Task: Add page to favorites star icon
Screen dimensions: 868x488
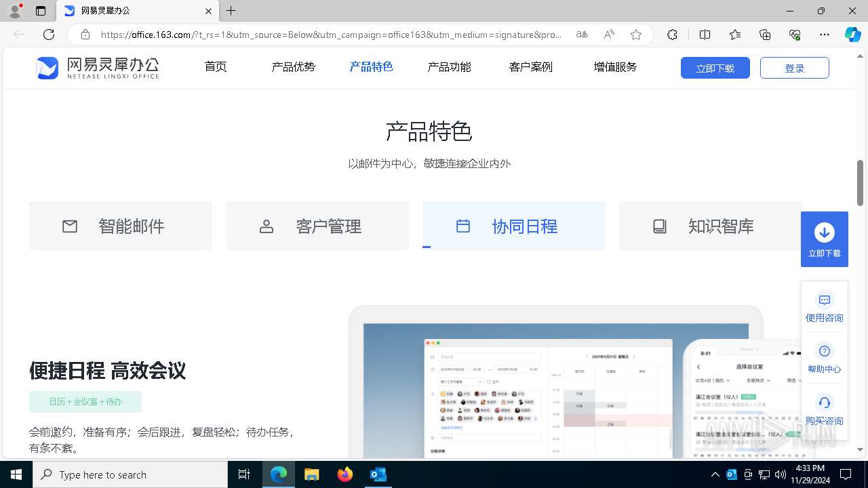Action: pos(636,35)
